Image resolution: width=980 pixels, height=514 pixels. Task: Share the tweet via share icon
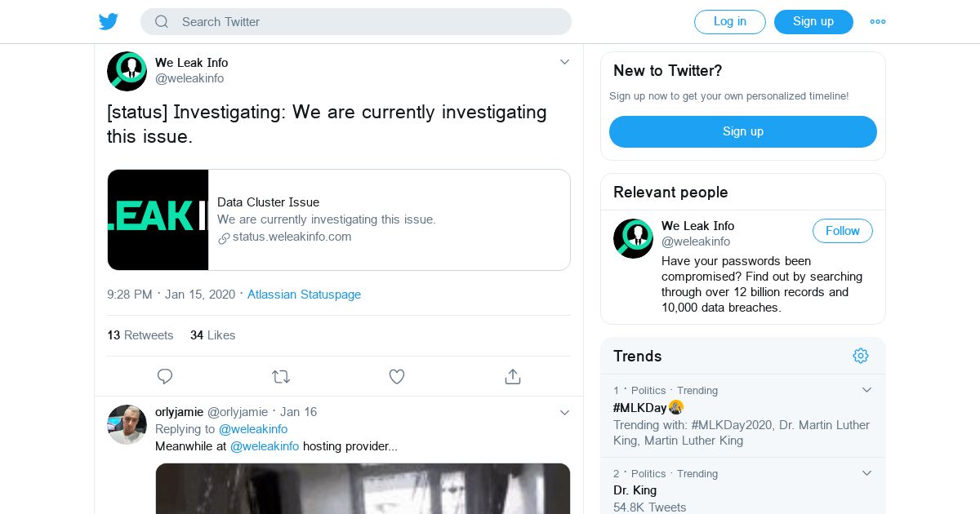[513, 376]
